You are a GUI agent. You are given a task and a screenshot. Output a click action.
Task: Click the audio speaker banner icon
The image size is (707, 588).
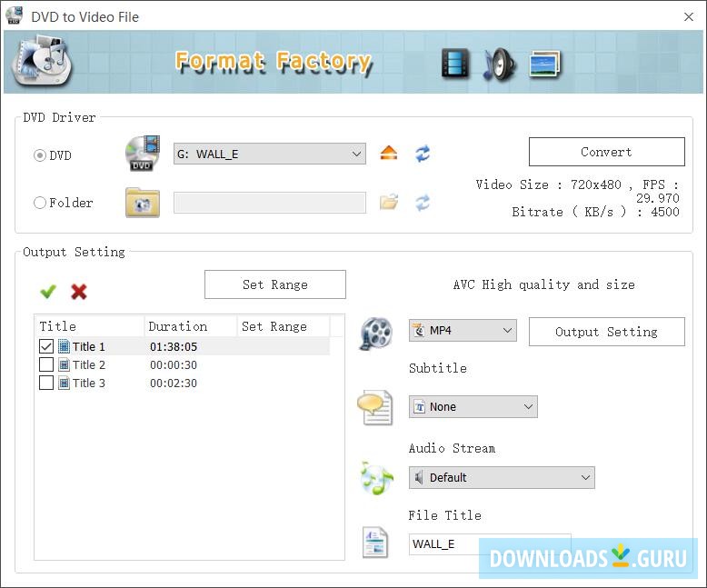point(499,64)
